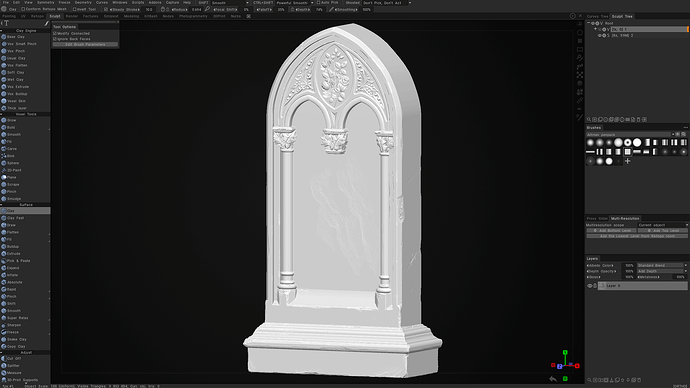
Task: Toggle visibility of Layer 0
Action: (590, 286)
